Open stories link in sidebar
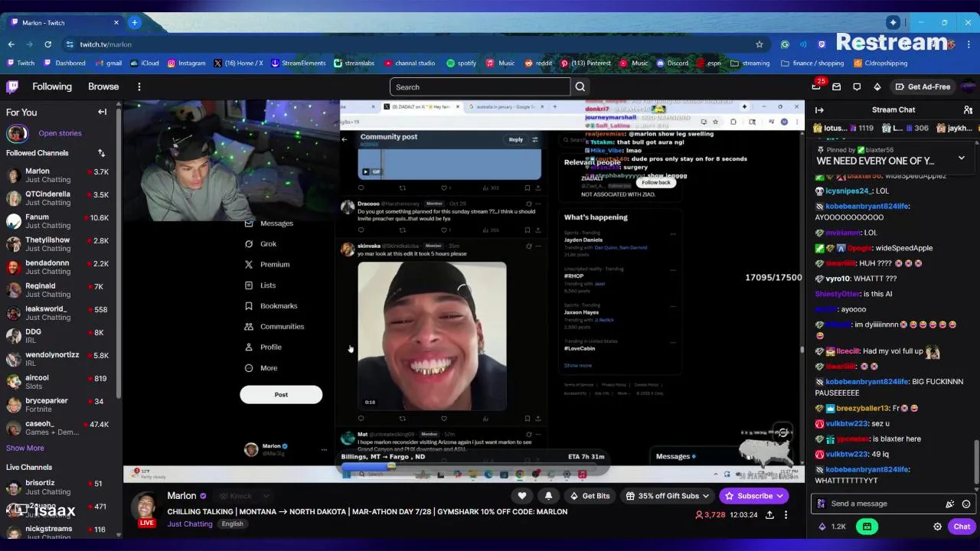 click(x=60, y=133)
